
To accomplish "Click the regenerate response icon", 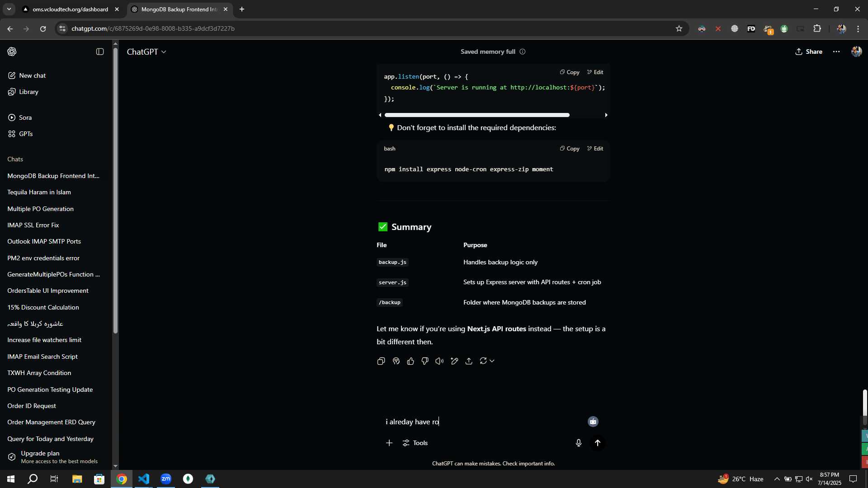I will (483, 361).
